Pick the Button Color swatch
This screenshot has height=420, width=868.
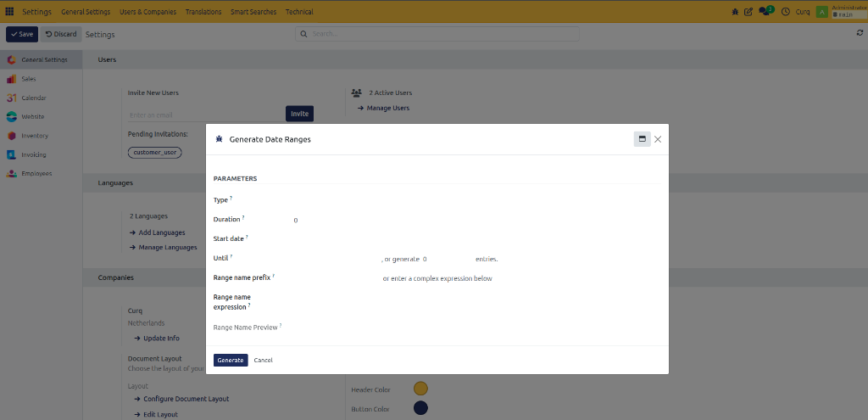point(420,408)
